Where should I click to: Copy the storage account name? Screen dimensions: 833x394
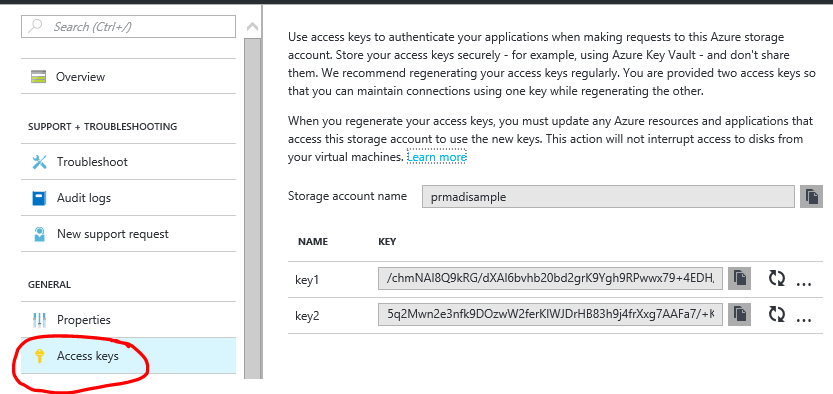[811, 197]
